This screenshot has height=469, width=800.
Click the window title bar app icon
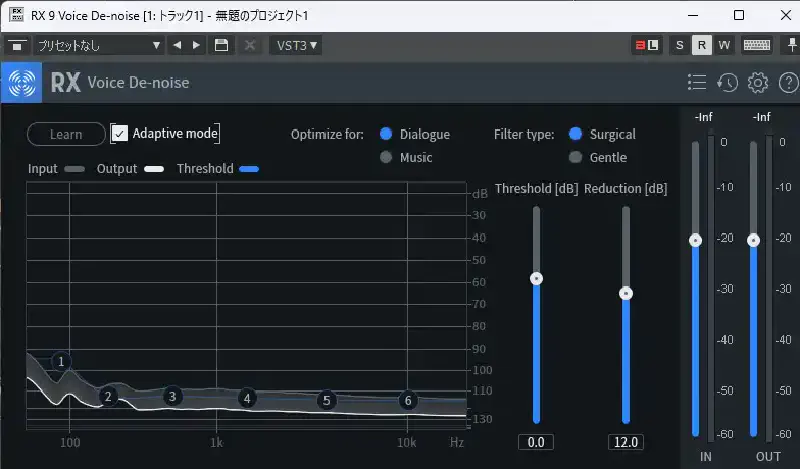click(16, 15)
